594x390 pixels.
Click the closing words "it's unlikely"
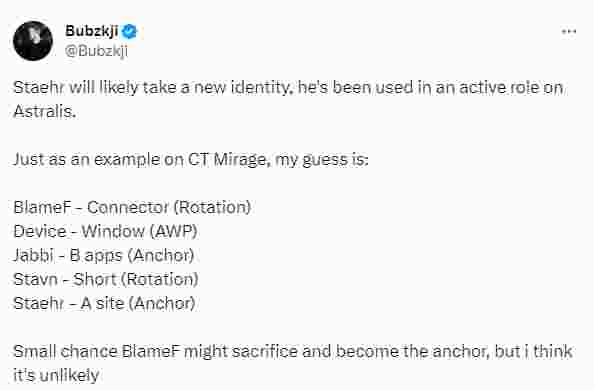(x=56, y=376)
